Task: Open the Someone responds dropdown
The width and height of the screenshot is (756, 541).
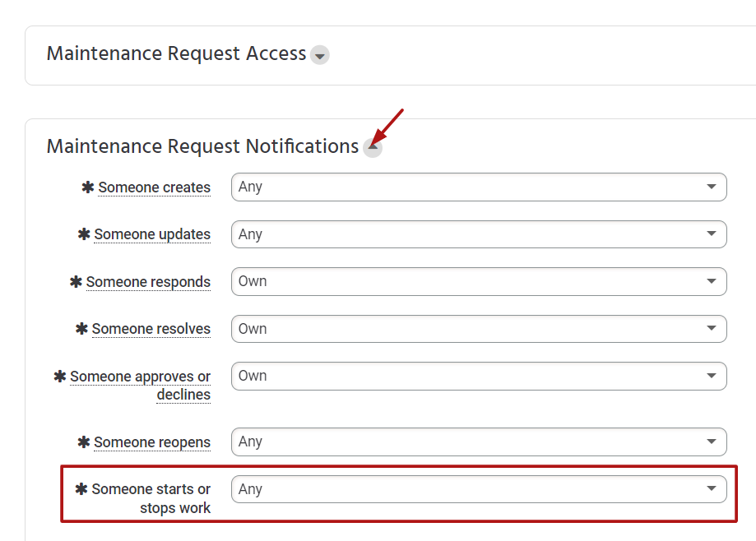Action: pos(479,281)
